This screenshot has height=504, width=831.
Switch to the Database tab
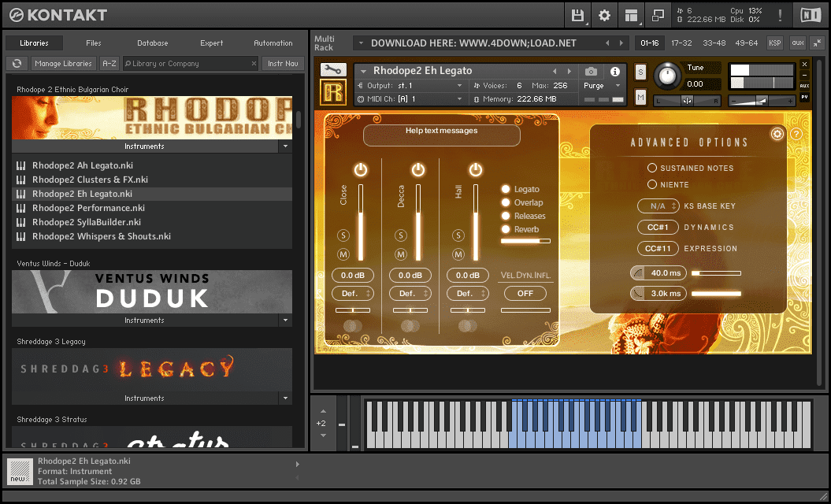point(153,43)
